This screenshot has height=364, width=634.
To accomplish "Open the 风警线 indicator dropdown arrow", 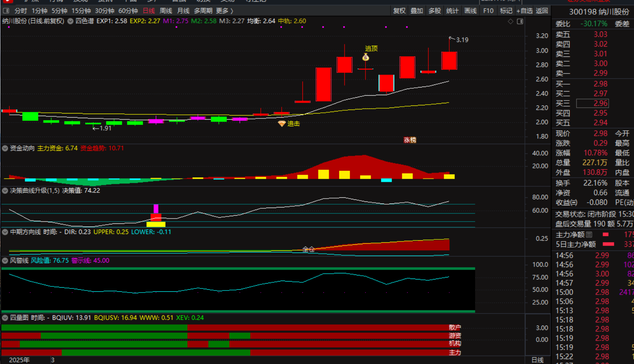I will (5, 261).
